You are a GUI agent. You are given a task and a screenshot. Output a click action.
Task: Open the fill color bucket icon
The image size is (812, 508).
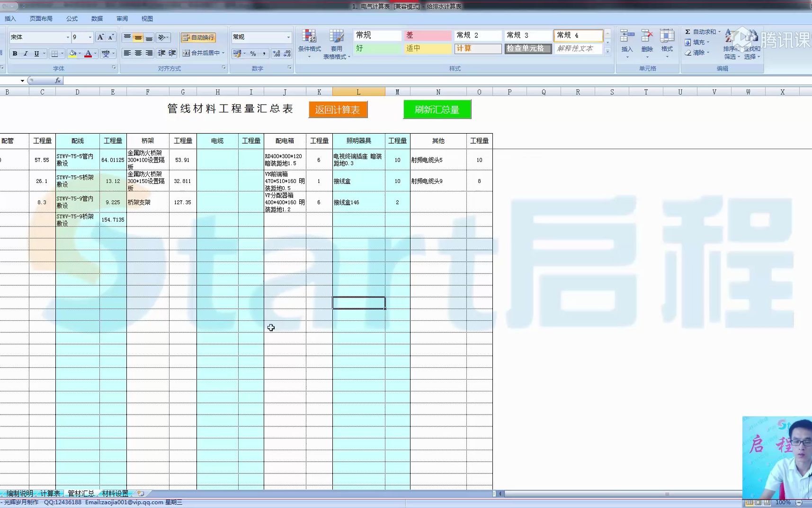click(x=72, y=54)
